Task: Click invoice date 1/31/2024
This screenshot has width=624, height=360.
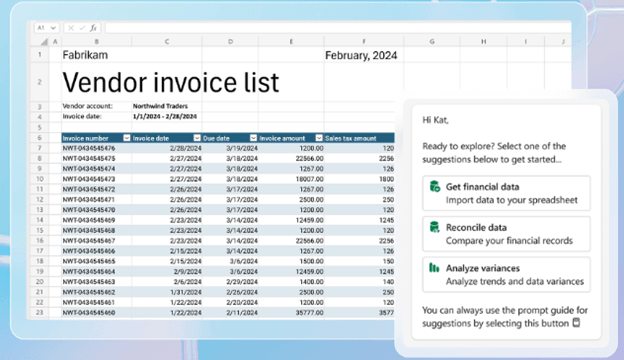Action: (x=186, y=292)
